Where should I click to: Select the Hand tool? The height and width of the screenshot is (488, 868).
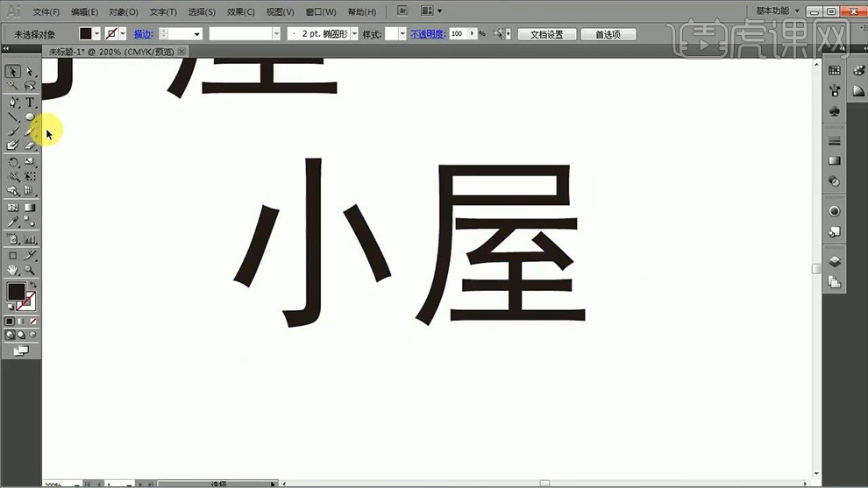tap(13, 270)
